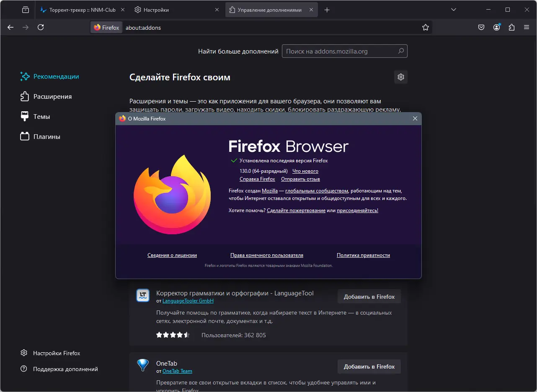Click the OneTab extension icon

pyautogui.click(x=143, y=366)
